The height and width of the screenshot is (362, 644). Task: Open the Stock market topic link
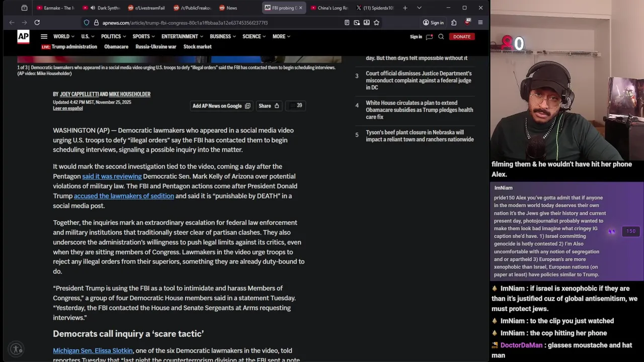(x=197, y=47)
